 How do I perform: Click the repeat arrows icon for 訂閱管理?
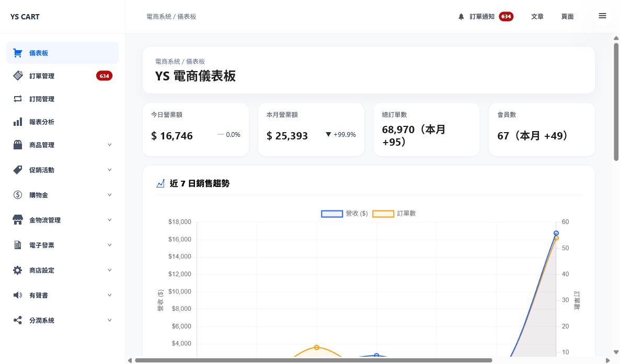click(x=18, y=99)
